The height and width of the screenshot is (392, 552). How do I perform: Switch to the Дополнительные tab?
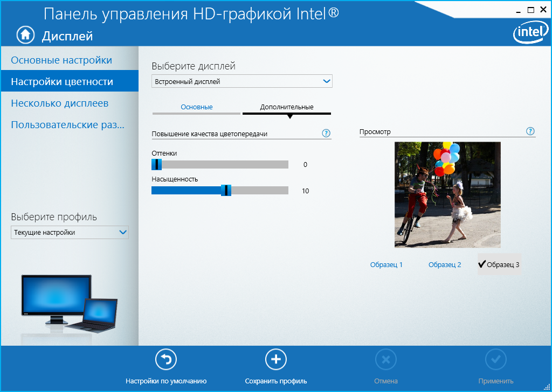tap(287, 107)
